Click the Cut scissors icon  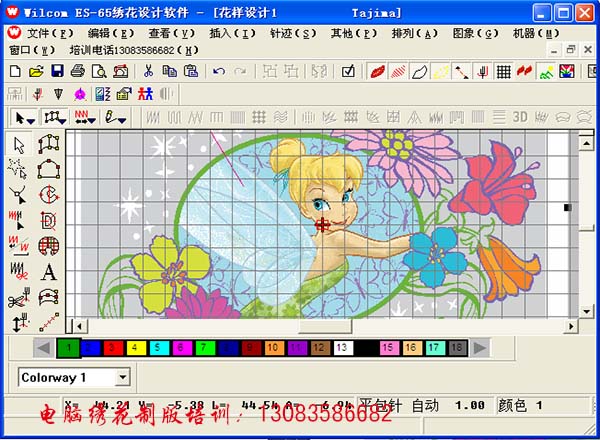point(148,71)
